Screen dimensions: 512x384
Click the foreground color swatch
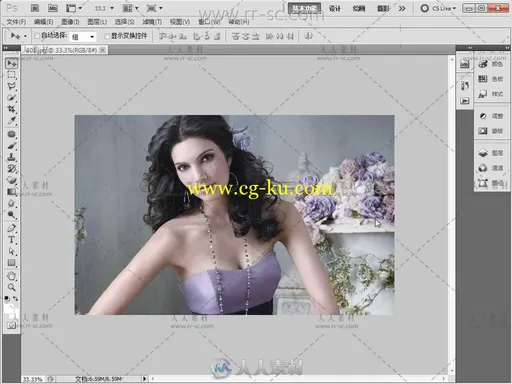click(8, 309)
